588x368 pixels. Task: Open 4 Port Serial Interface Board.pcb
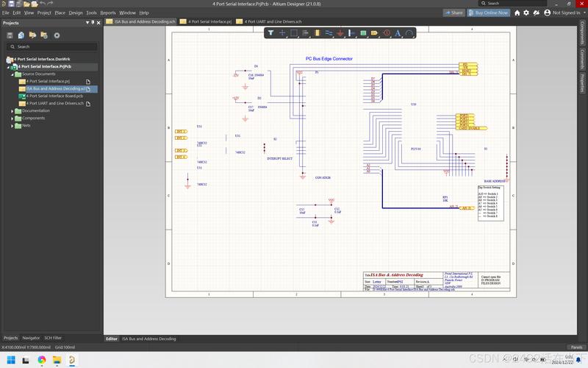54,96
